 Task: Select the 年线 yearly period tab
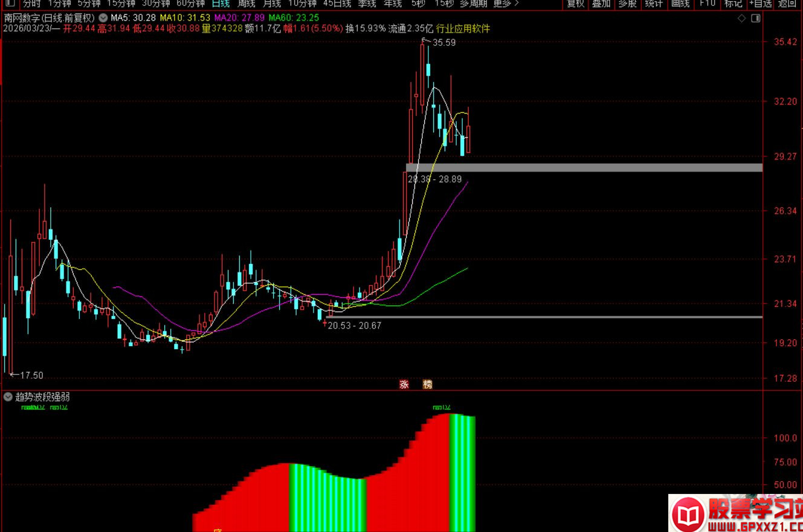(393, 4)
